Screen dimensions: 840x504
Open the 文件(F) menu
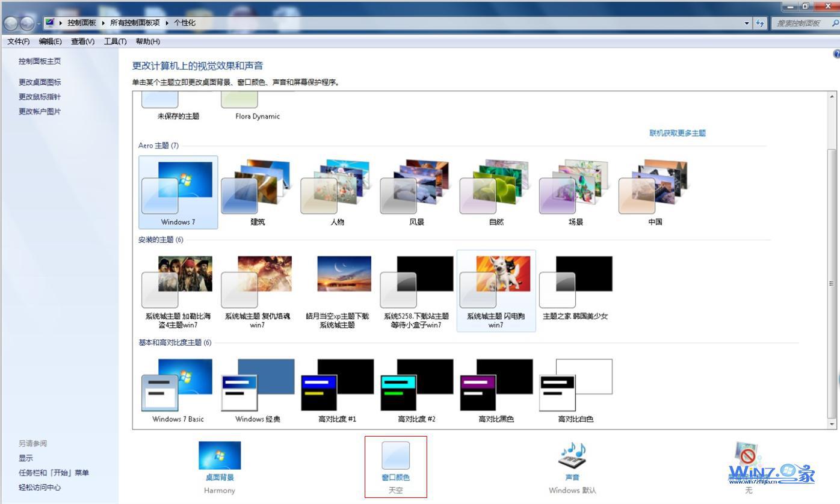(19, 41)
